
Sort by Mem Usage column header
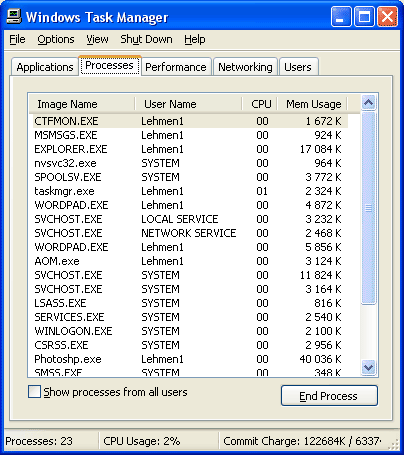point(312,104)
